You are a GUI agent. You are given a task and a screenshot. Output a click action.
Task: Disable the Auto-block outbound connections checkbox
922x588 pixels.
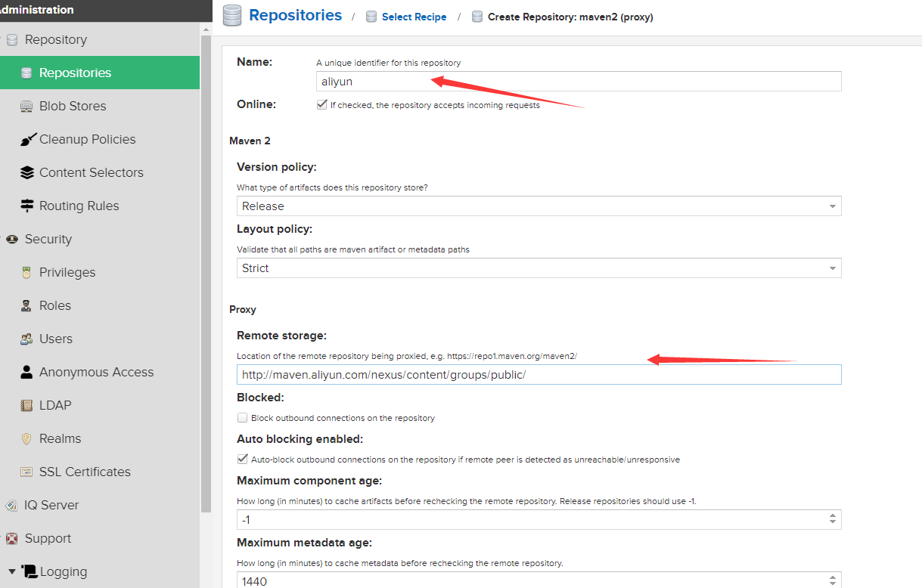(242, 459)
